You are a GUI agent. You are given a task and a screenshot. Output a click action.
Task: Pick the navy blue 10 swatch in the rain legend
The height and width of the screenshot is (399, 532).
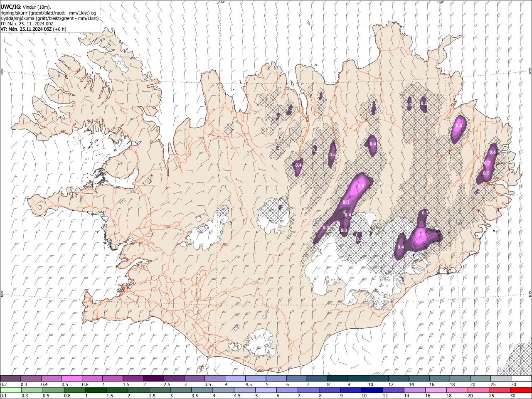372,390
